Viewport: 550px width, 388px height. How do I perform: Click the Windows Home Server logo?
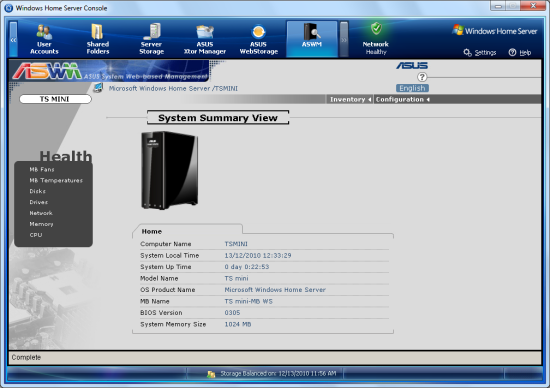pos(495,31)
